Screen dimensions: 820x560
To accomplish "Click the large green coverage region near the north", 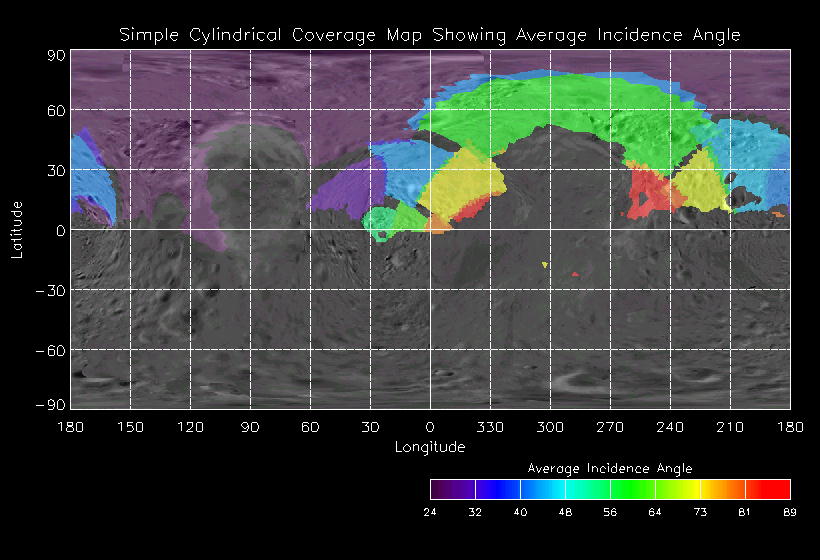I will pos(560,110).
